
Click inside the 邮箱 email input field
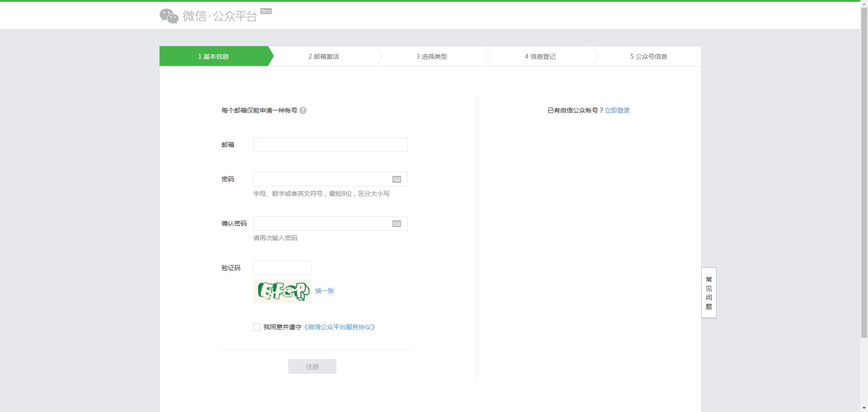(330, 144)
